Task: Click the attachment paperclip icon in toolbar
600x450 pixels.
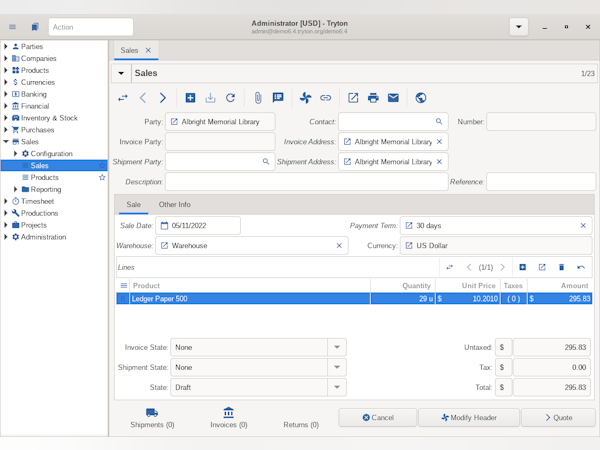Action: click(257, 98)
